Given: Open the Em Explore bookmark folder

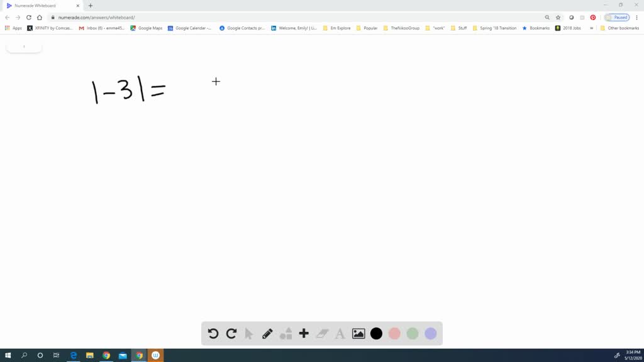Looking at the screenshot, I should click(x=337, y=28).
